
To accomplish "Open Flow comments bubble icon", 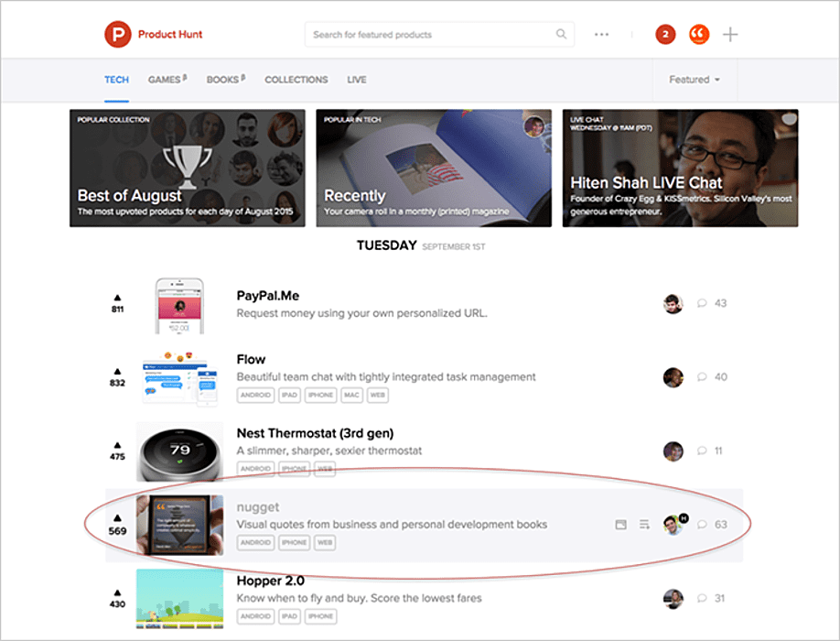I will pyautogui.click(x=702, y=376).
